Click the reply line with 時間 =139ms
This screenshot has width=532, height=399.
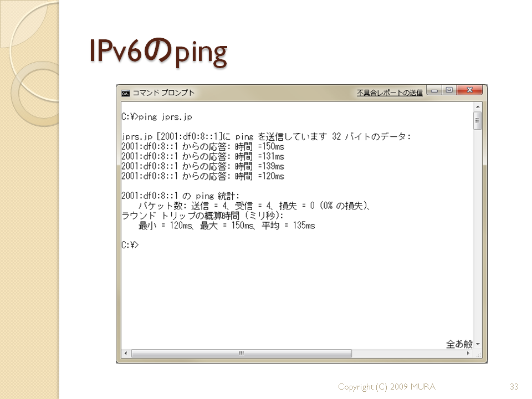(203, 166)
